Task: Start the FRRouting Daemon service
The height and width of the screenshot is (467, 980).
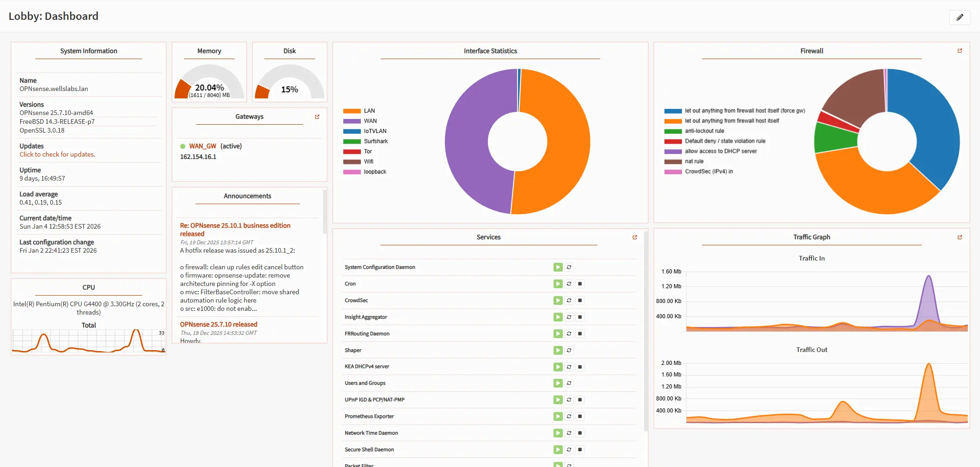Action: (x=558, y=334)
